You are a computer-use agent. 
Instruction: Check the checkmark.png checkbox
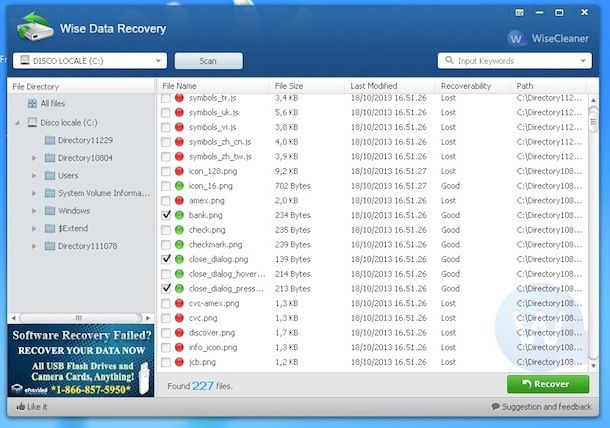tap(166, 245)
